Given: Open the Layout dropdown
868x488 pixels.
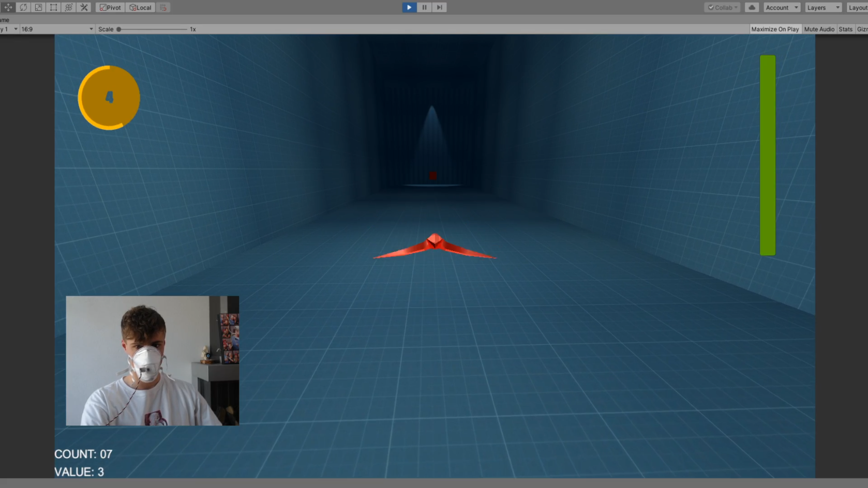Looking at the screenshot, I should click(x=857, y=7).
